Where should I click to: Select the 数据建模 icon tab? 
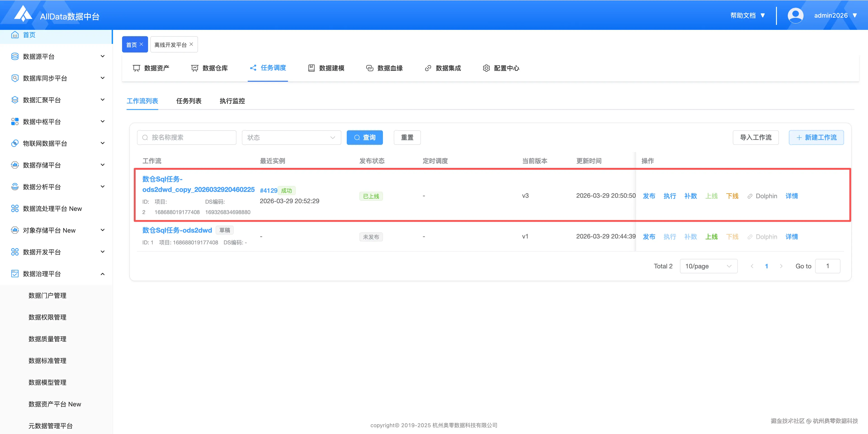311,68
